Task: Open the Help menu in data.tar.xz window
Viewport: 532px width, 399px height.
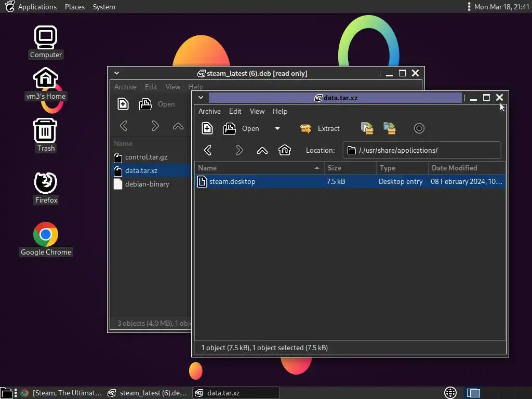Action: point(280,111)
